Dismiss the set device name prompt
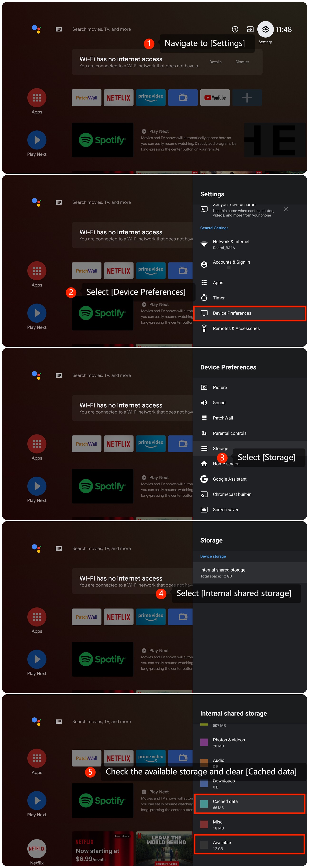The width and height of the screenshot is (309, 868). (x=285, y=209)
